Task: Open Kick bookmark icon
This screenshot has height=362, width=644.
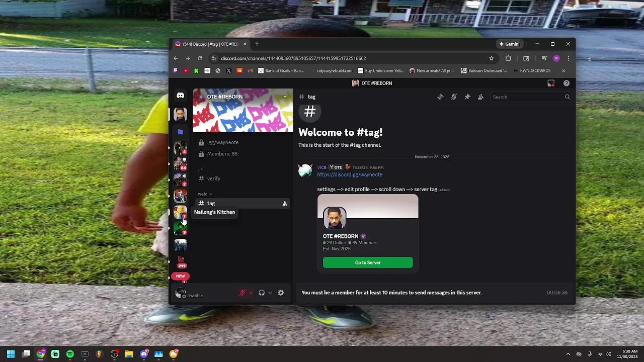Action: 196,71
